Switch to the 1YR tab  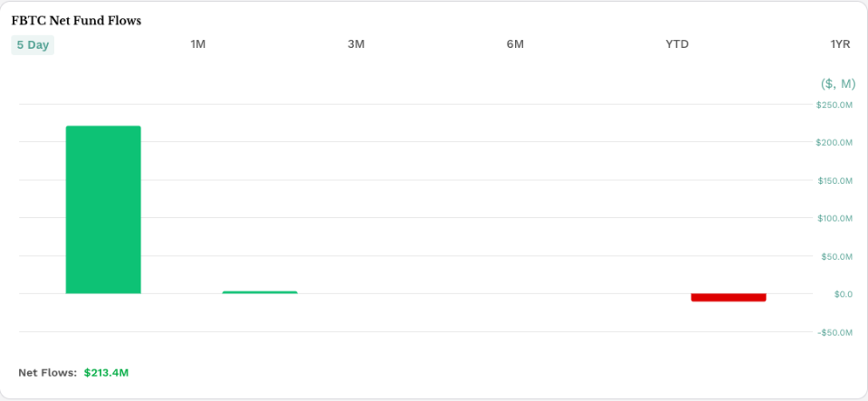click(840, 45)
